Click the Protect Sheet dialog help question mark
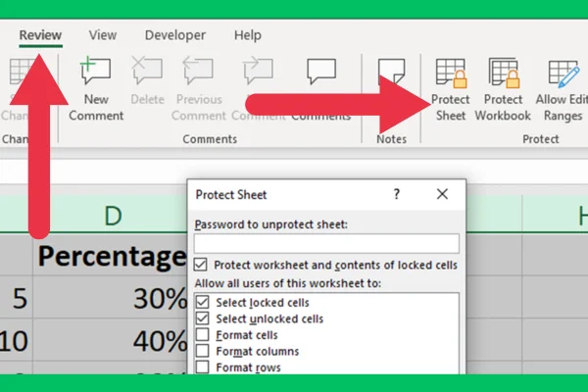Image resolution: width=588 pixels, height=392 pixels. click(396, 194)
